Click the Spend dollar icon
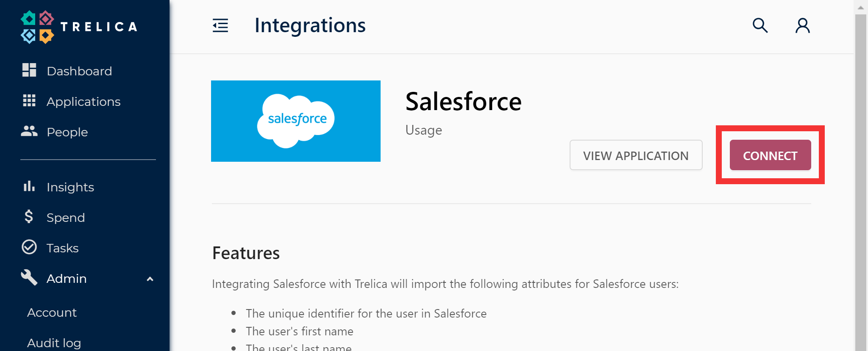 click(x=29, y=217)
